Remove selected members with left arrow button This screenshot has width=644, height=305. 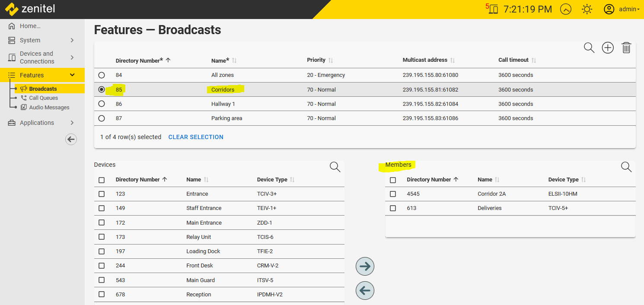(x=365, y=291)
